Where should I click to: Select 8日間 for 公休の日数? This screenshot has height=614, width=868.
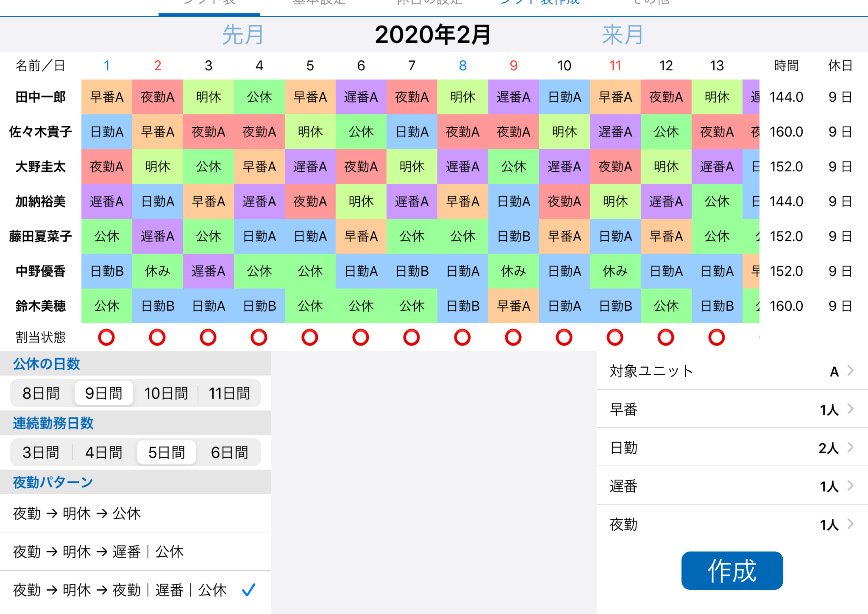[x=41, y=393]
